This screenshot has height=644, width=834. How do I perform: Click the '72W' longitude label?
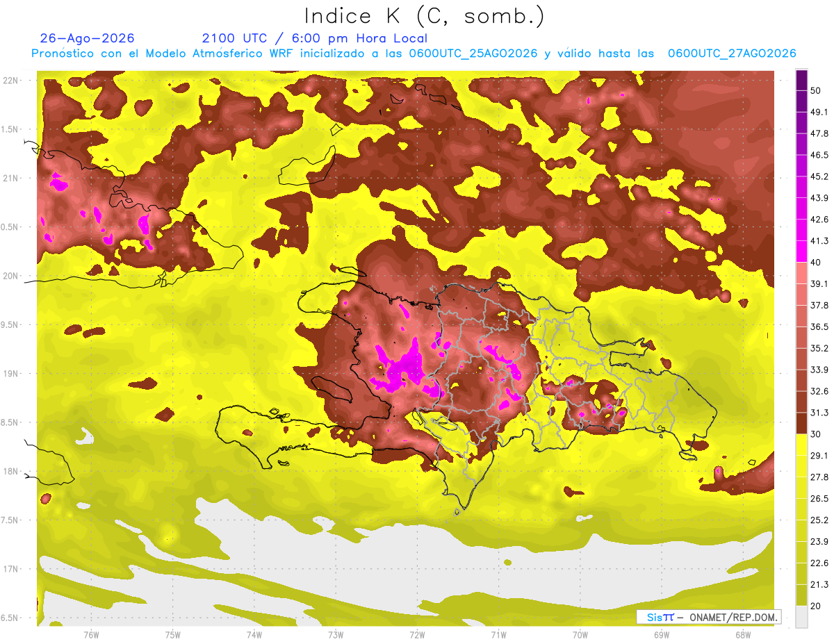[417, 635]
